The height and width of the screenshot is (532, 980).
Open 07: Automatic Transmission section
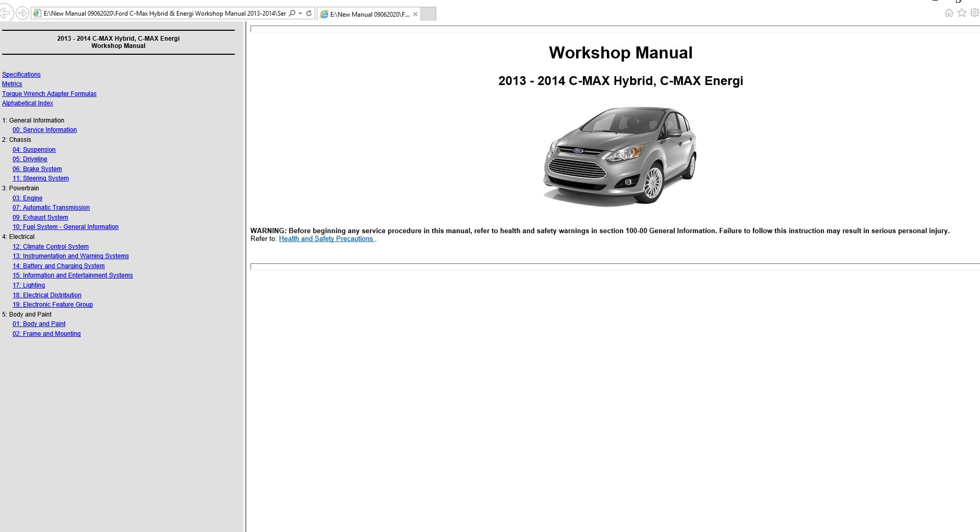point(51,208)
